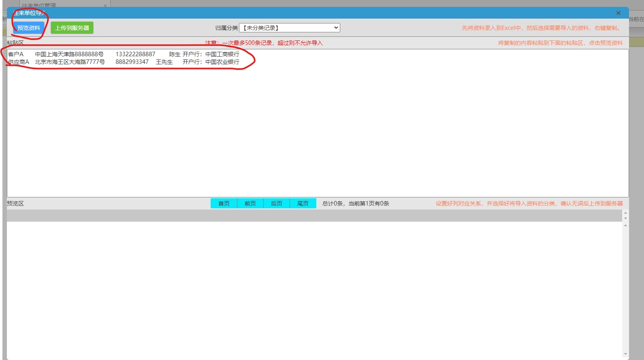Click the 上传到服务器 upload button
The width and height of the screenshot is (644, 360).
(x=72, y=28)
